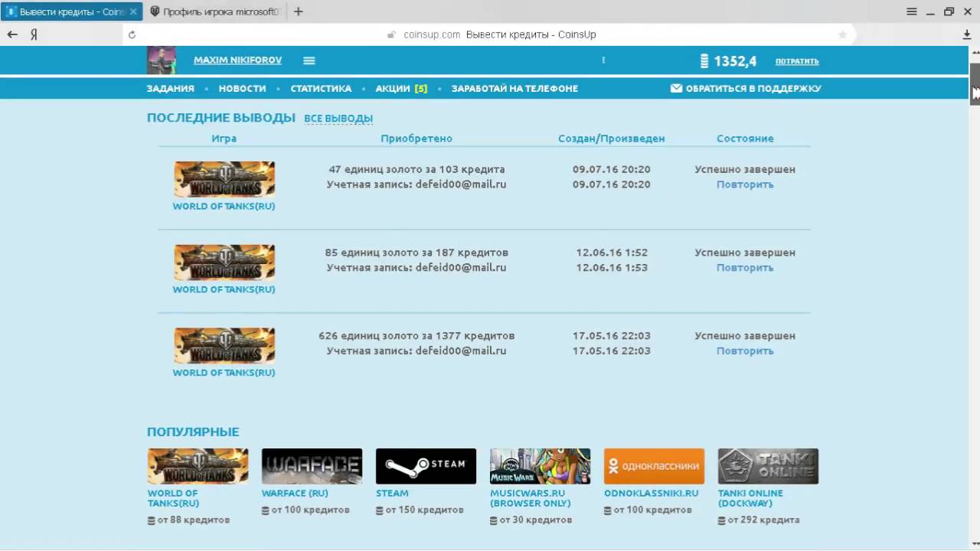Image resolution: width=980 pixels, height=551 pixels.
Task: Click World of Tanks image in 09.07.16 row
Action: click(x=224, y=179)
